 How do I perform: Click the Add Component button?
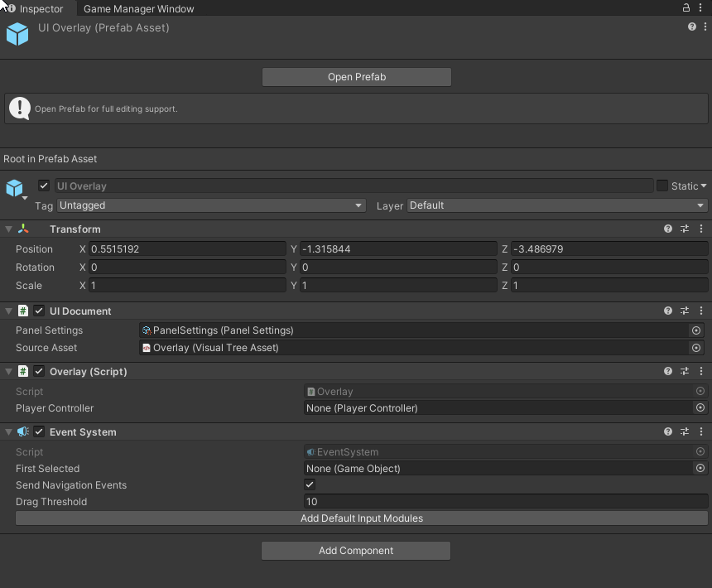356,550
